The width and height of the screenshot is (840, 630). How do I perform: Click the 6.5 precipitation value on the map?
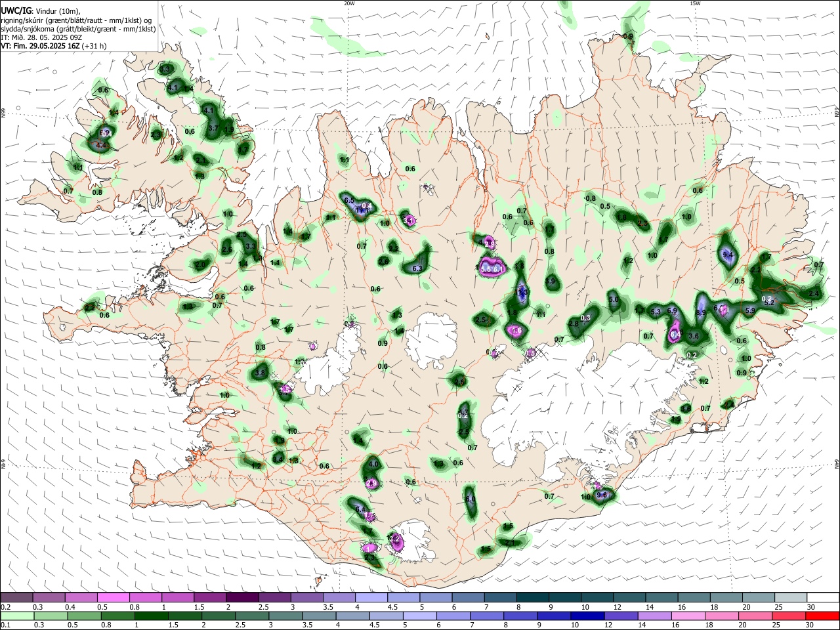tap(349, 200)
